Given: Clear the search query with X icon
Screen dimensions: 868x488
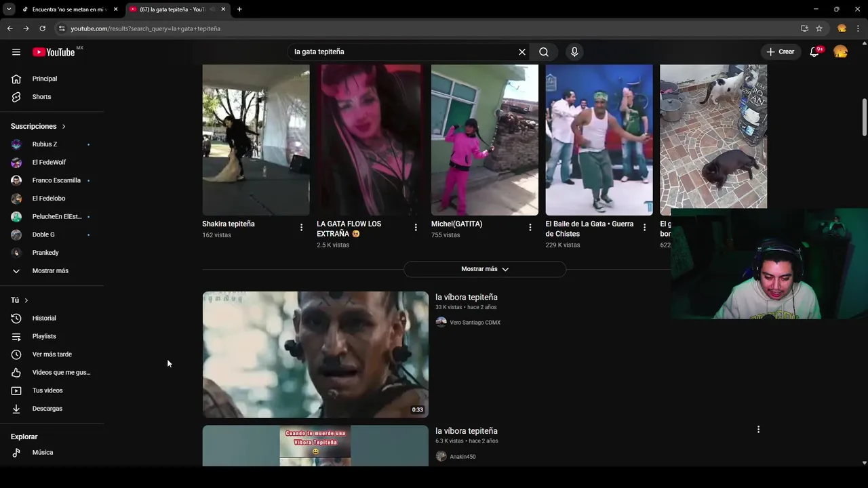Looking at the screenshot, I should point(522,52).
